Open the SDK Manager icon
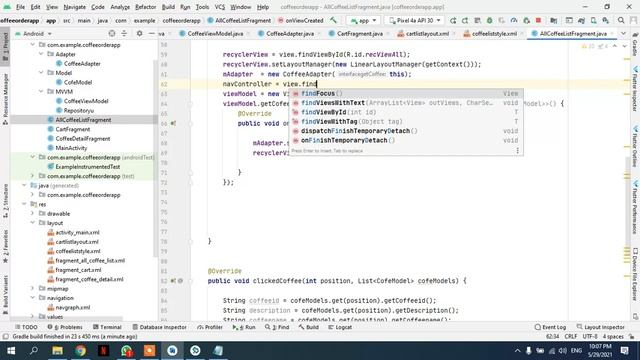This screenshot has width=640, height=360. pyautogui.click(x=606, y=20)
